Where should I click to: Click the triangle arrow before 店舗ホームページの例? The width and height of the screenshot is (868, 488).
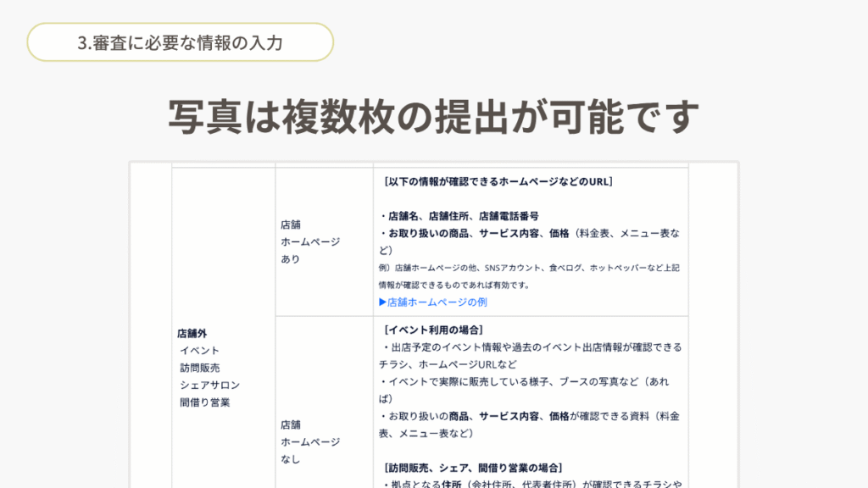pos(383,302)
